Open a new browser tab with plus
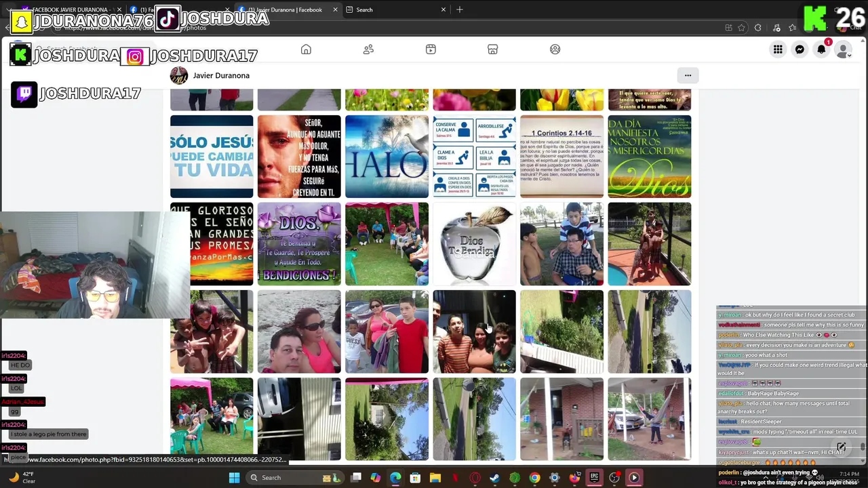Screen dimensions: 868x488 tap(459, 9)
